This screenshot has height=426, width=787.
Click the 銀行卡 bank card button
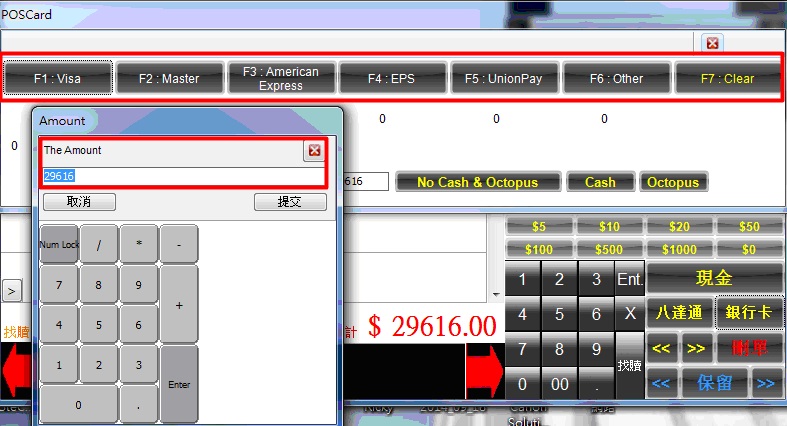749,312
